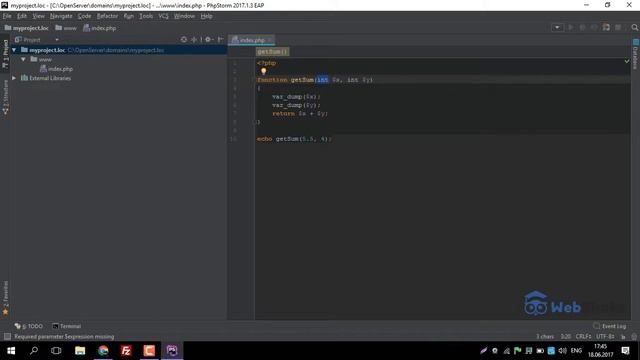Viewport: 640px width, 360px height.
Task: Click the echo getSum line in editor
Action: point(294,139)
